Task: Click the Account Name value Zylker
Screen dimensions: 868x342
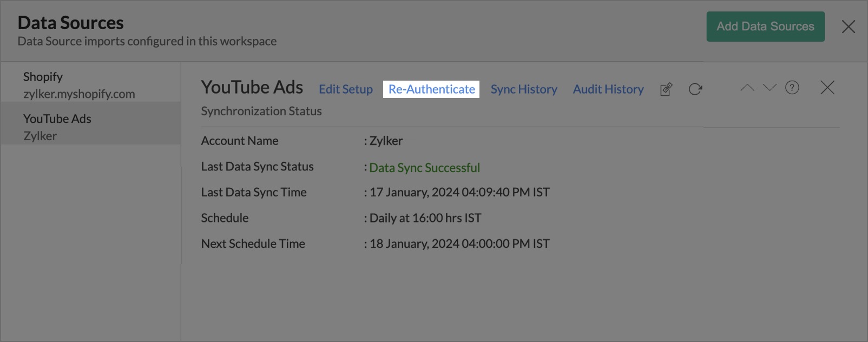Action: click(386, 141)
